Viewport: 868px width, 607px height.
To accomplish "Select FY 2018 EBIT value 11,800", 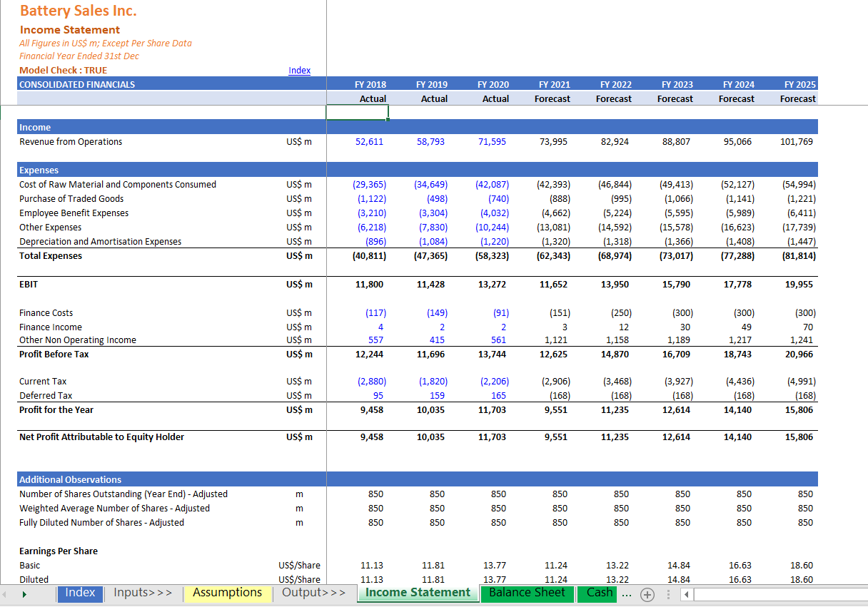I will (x=369, y=285).
